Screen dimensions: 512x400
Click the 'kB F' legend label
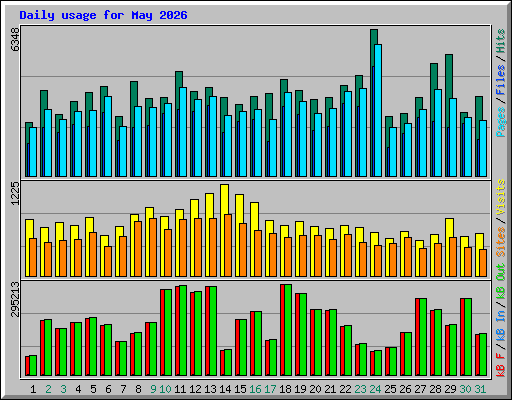click(501, 365)
